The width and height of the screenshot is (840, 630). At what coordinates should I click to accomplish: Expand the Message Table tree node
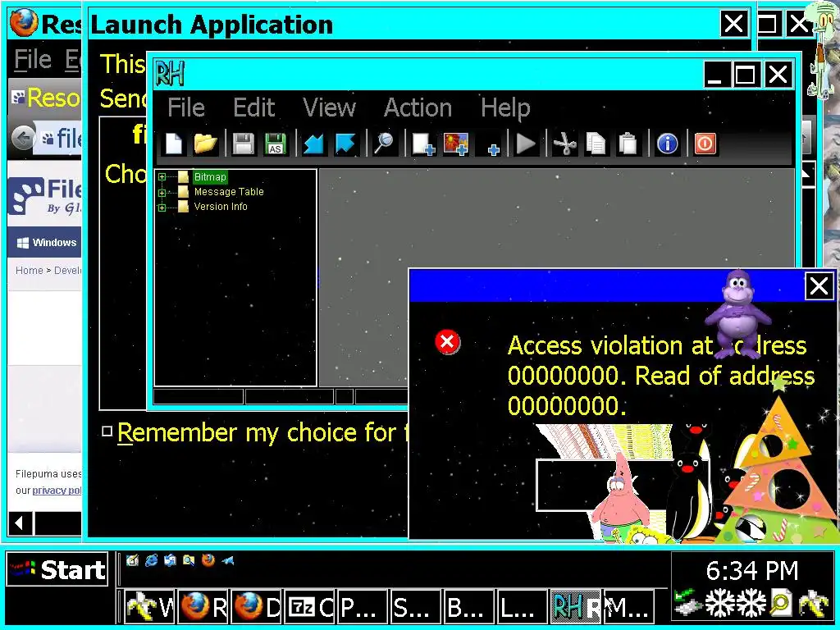162,192
